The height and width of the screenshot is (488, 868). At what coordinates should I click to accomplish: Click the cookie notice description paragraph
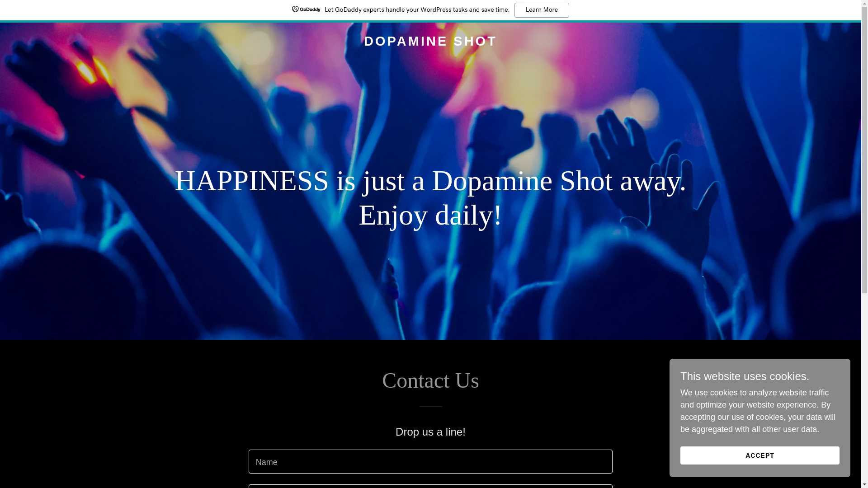(758, 411)
